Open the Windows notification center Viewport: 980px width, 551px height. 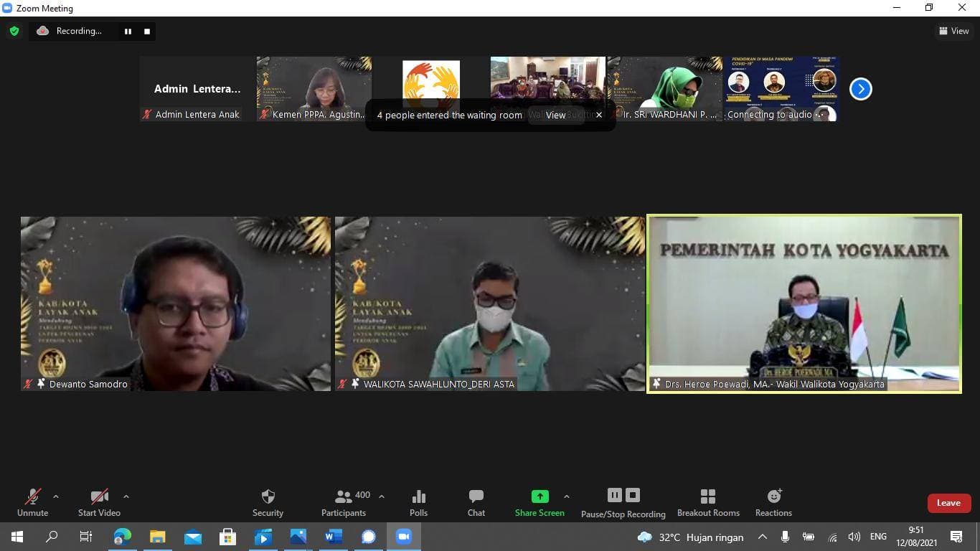click(956, 537)
